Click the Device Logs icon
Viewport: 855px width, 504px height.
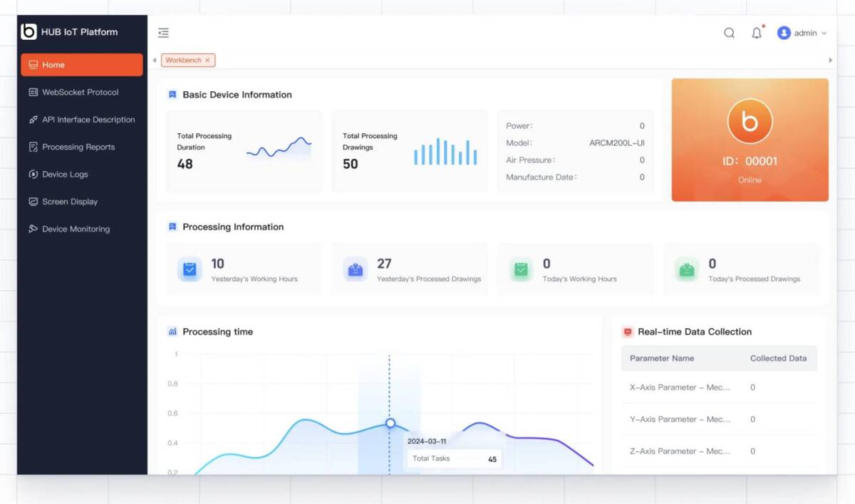coord(33,174)
